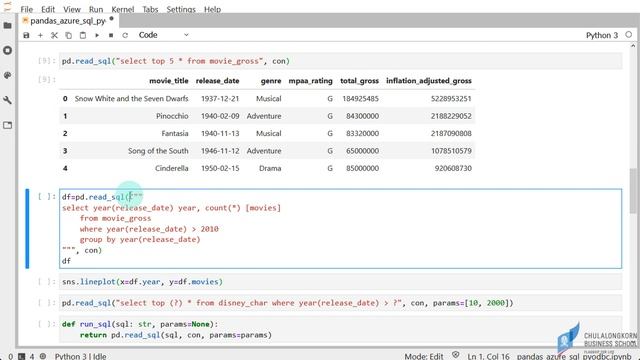Click the movie_title column header
This screenshot has width=640, height=360.
coord(169,81)
